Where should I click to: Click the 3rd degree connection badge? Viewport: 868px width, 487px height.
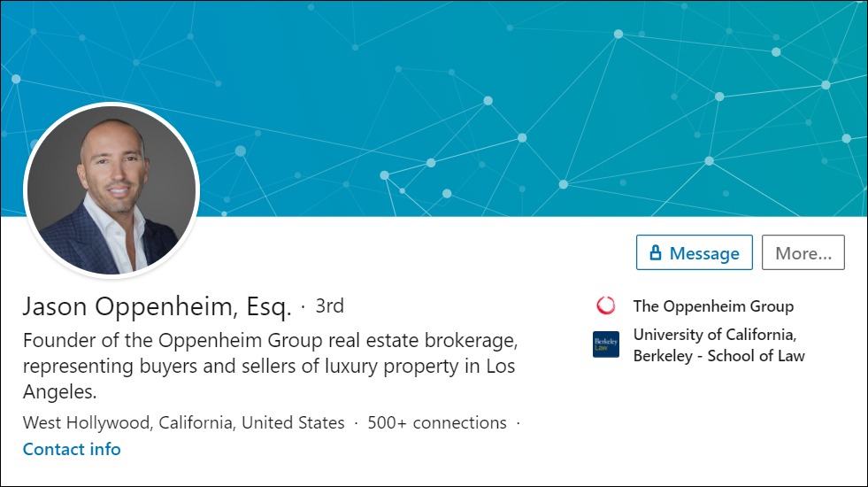point(329,306)
